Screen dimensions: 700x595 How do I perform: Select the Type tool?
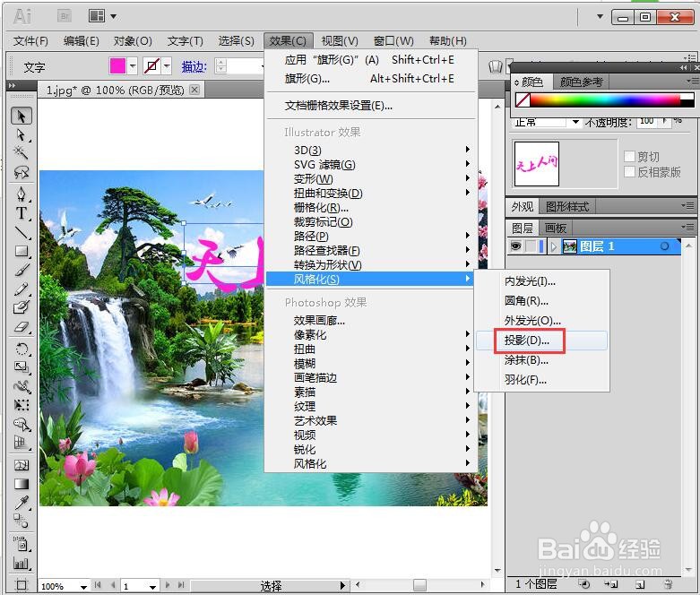21,213
